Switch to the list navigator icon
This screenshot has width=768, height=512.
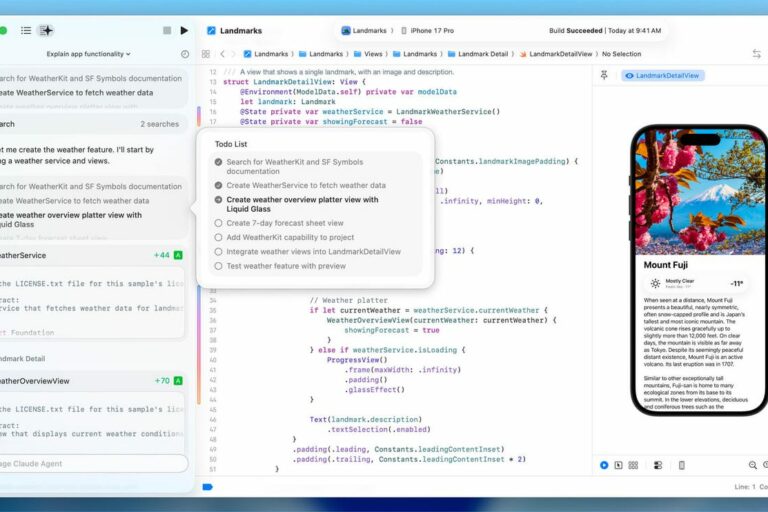click(x=26, y=31)
